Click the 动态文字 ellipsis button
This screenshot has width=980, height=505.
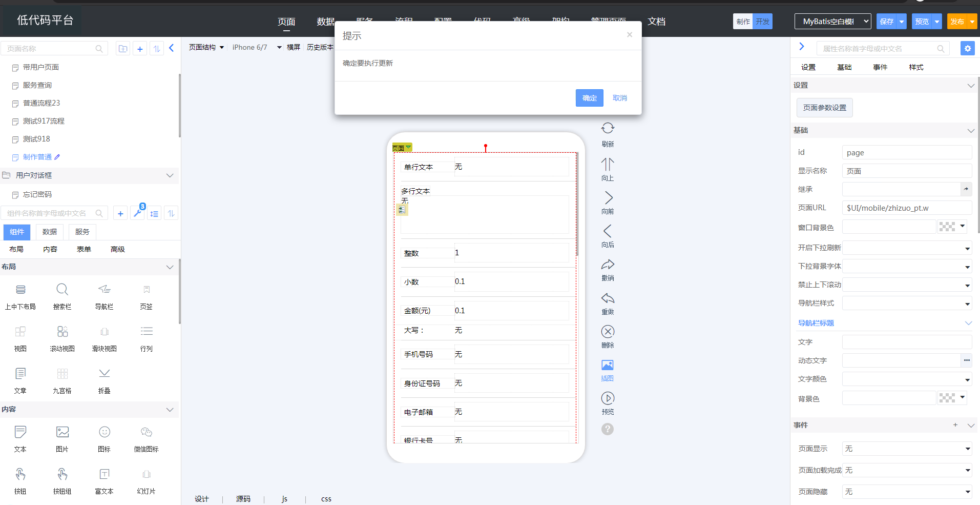click(966, 360)
